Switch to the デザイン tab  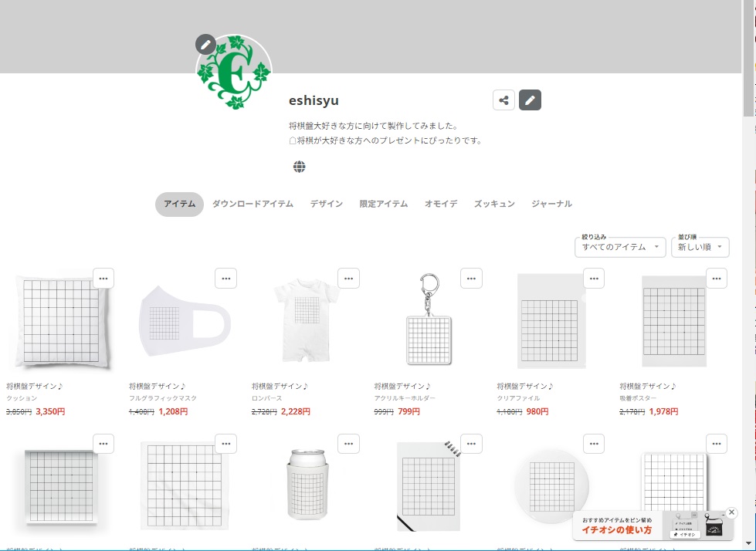pos(327,204)
